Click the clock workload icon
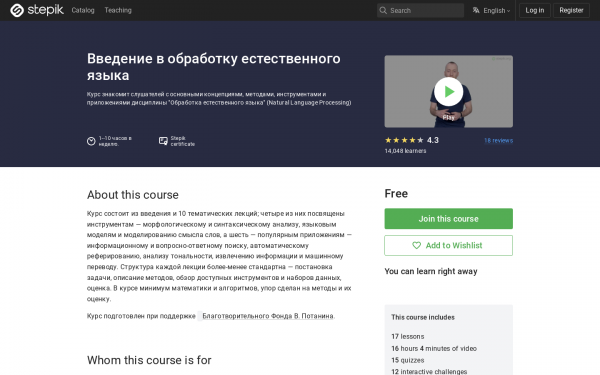 [91, 141]
